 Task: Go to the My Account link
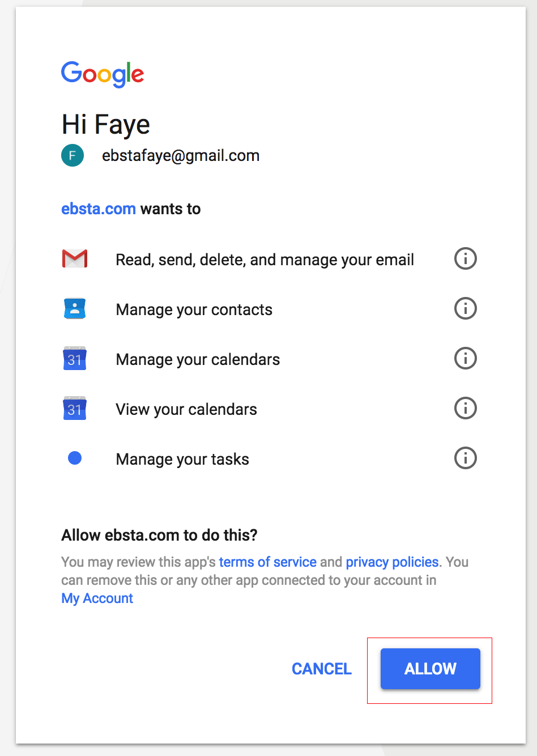click(x=97, y=598)
